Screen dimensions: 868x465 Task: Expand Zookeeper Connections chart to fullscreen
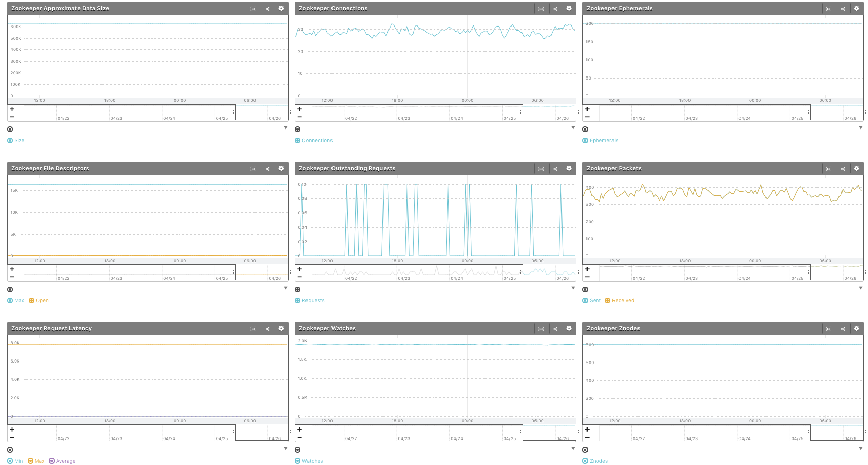click(x=541, y=9)
